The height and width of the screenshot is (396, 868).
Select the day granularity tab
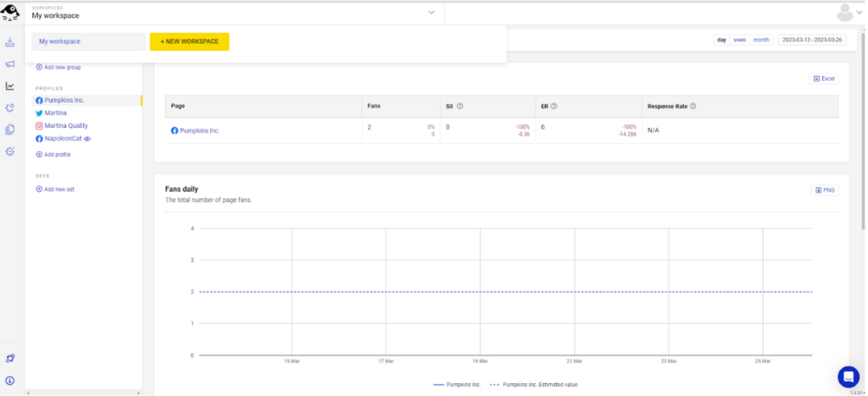721,40
